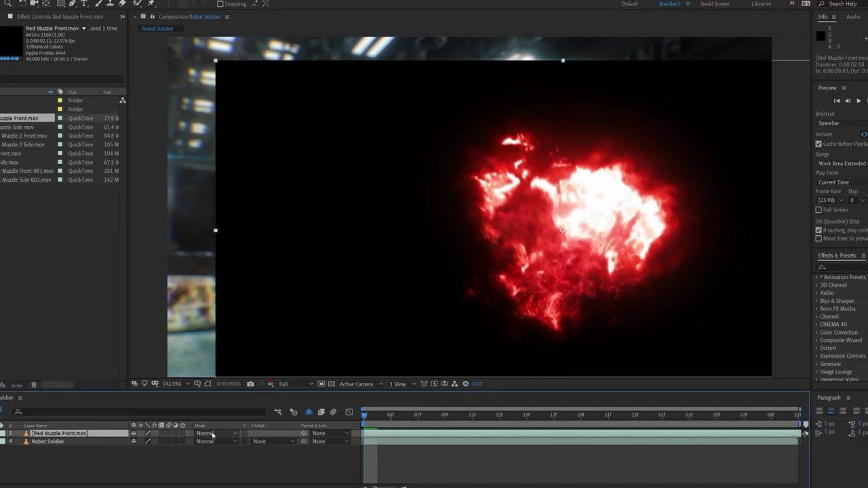Image resolution: width=868 pixels, height=488 pixels.
Task: Switch to Libraries workspace
Action: coord(761,4)
